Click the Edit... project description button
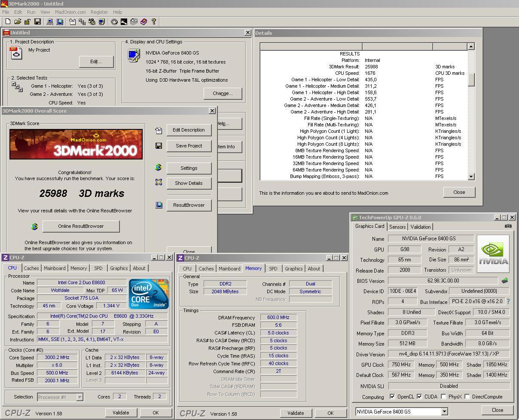Screen dimensions: 519x420 coord(96,61)
